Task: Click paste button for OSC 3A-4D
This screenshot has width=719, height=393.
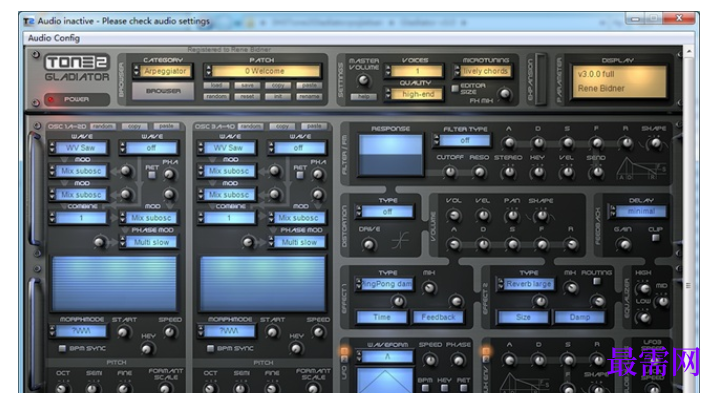Action: point(314,126)
